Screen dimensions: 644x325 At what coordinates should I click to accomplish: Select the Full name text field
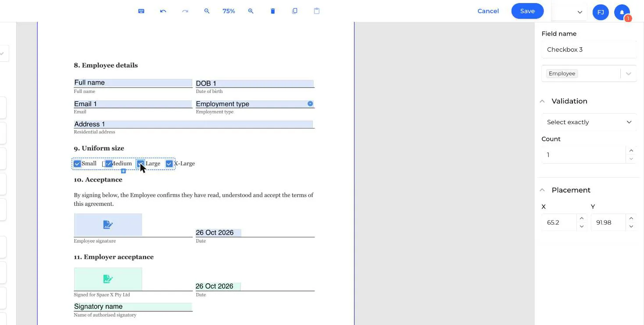click(x=133, y=82)
